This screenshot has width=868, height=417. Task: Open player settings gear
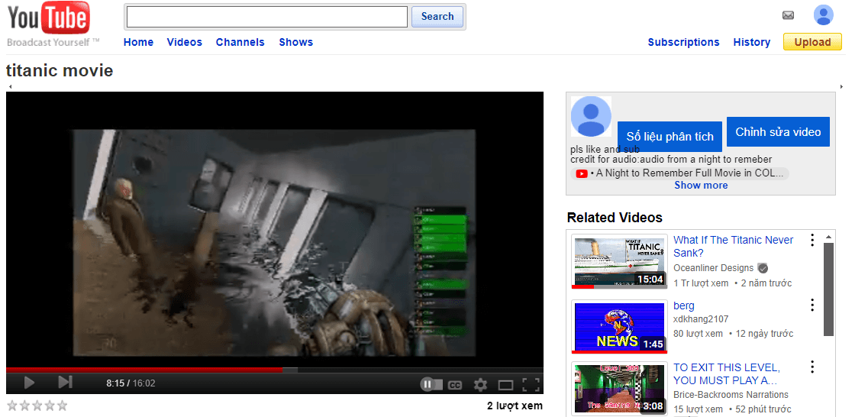[x=480, y=384]
